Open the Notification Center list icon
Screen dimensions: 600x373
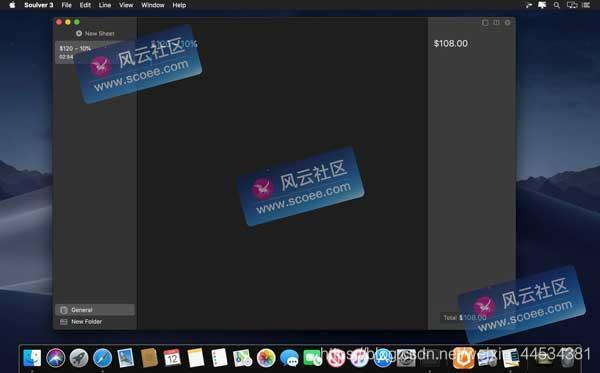[586, 5]
